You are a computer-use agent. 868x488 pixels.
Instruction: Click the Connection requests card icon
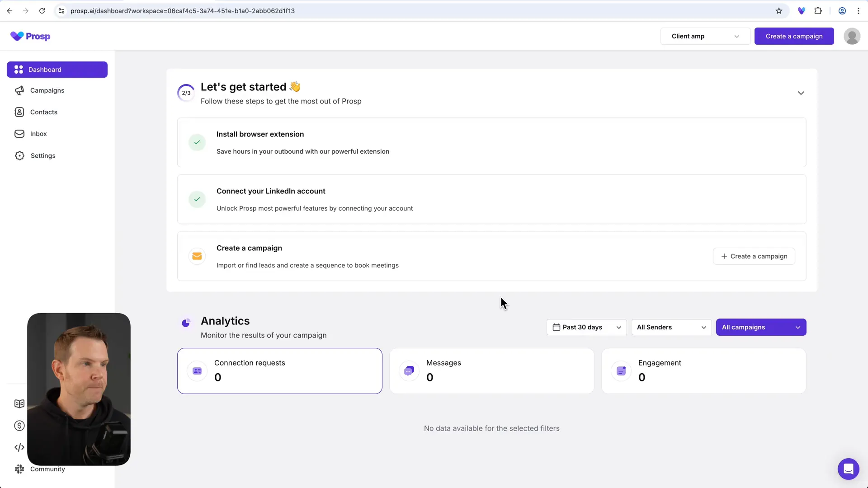coord(197,371)
